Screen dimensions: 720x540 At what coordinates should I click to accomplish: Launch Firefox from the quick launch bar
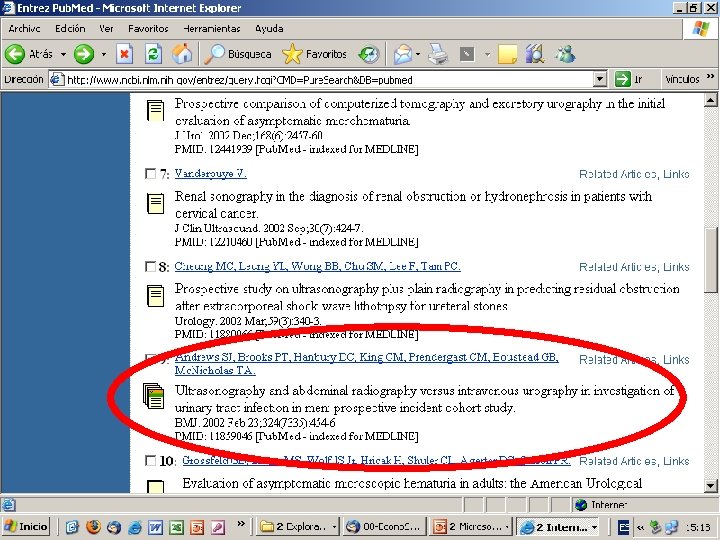(x=93, y=526)
